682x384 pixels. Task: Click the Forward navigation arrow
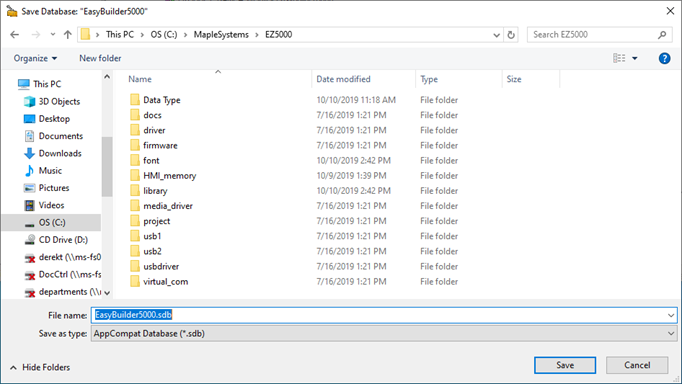tap(36, 34)
